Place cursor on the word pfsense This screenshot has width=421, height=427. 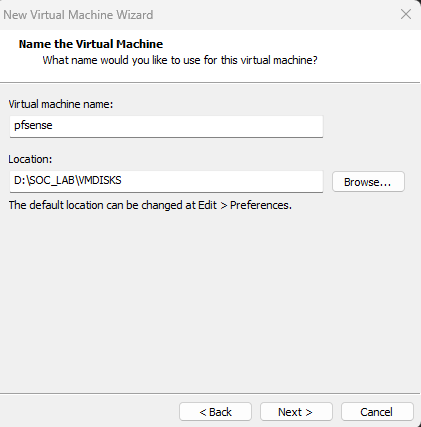pyautogui.click(x=33, y=125)
